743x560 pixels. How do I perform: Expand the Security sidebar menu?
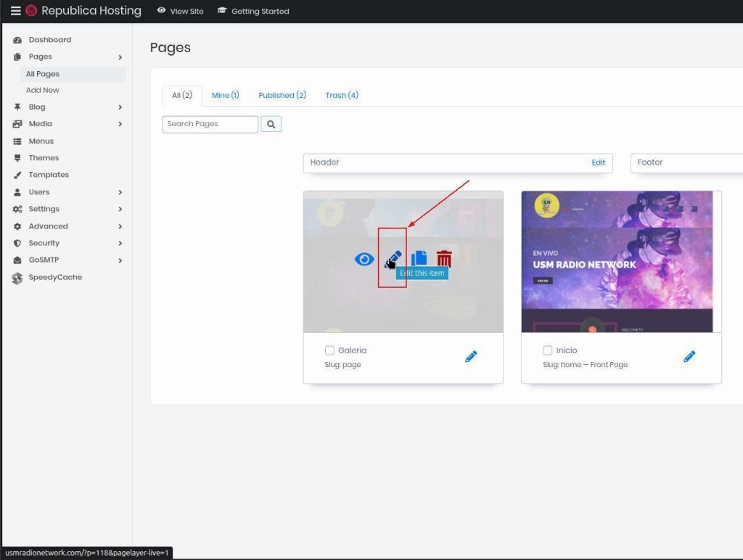(44, 243)
